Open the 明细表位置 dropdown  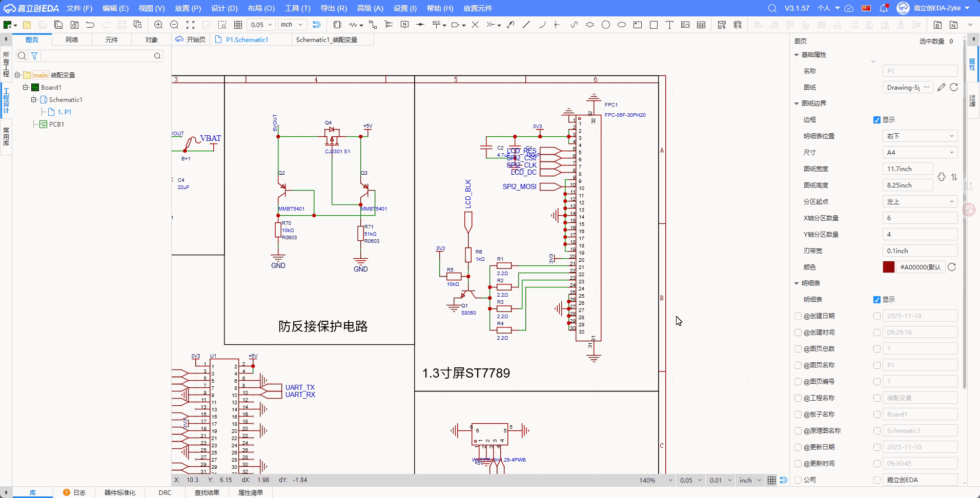click(920, 136)
